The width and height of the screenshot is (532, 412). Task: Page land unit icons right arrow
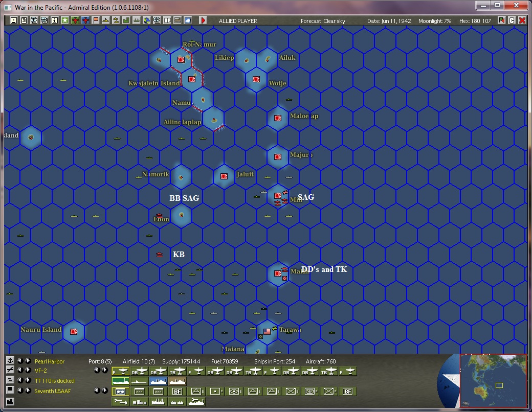tap(104, 391)
